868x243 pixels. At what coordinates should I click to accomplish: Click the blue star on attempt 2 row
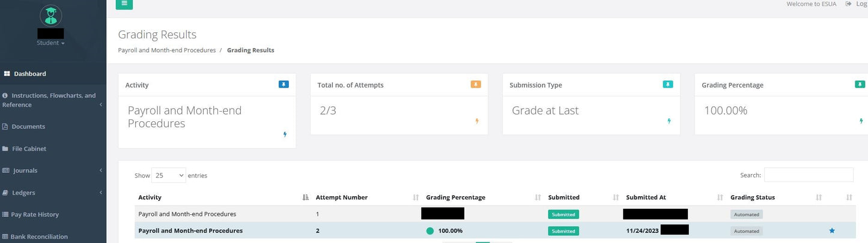pos(832,231)
